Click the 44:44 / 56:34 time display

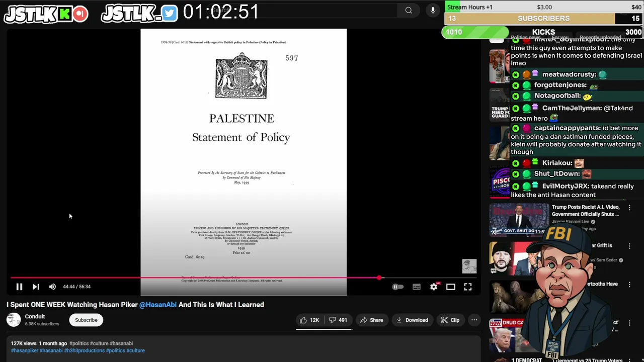coord(76,287)
